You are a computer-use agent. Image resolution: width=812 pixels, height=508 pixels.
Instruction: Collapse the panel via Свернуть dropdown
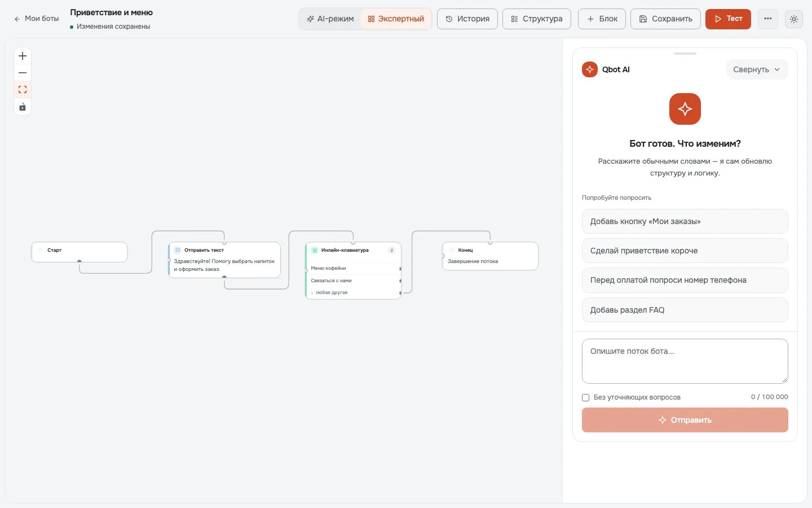click(x=757, y=69)
